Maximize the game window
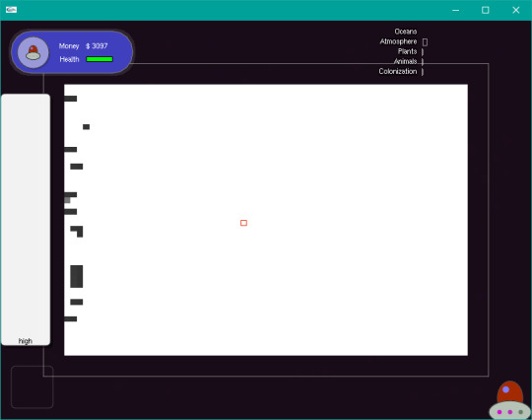 click(486, 10)
